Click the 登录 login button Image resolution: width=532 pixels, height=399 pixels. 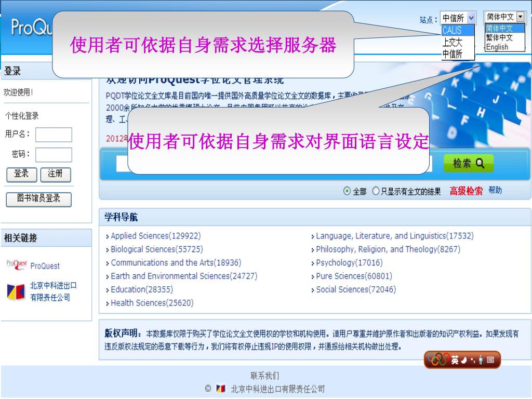coord(21,175)
